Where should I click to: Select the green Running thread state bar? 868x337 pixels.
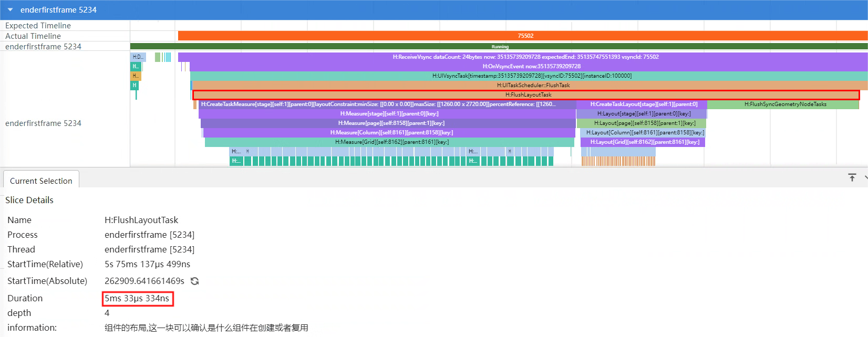(499, 47)
